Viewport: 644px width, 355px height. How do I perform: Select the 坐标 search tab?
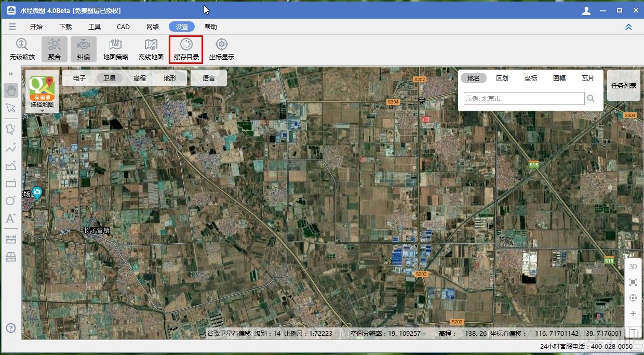click(x=531, y=78)
